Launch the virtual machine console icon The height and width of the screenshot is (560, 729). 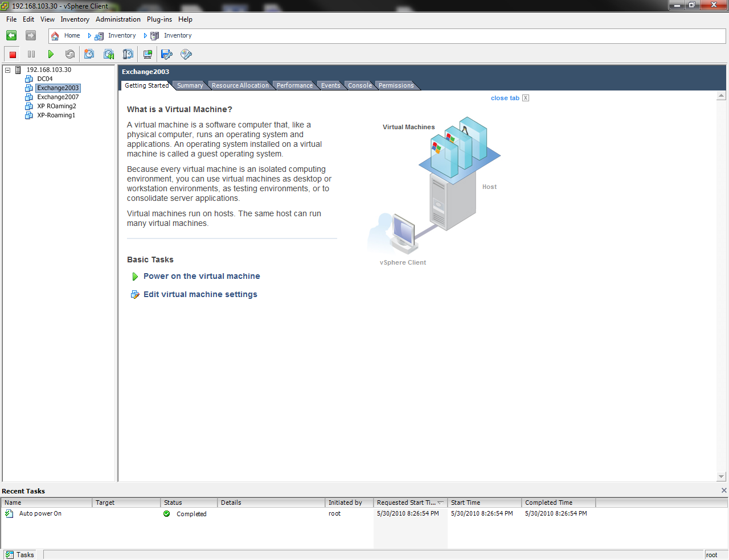coord(148,54)
